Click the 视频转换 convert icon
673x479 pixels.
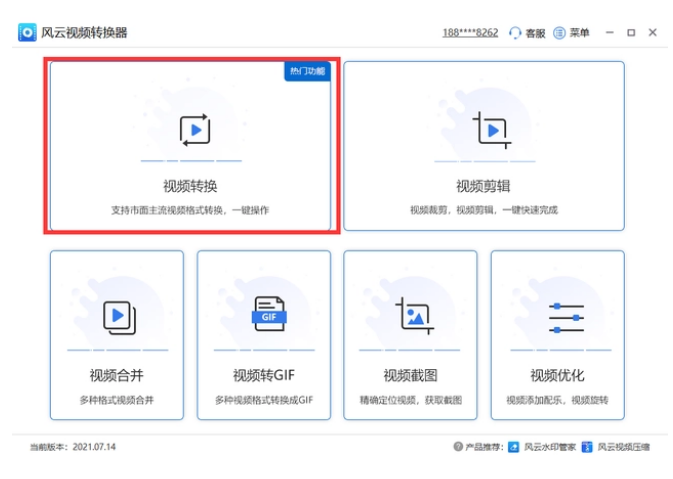[195, 130]
